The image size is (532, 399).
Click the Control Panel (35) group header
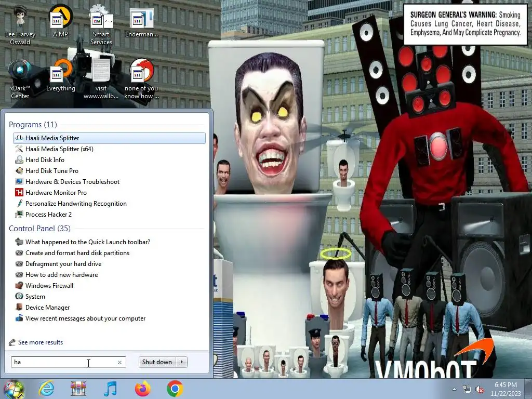pyautogui.click(x=39, y=229)
